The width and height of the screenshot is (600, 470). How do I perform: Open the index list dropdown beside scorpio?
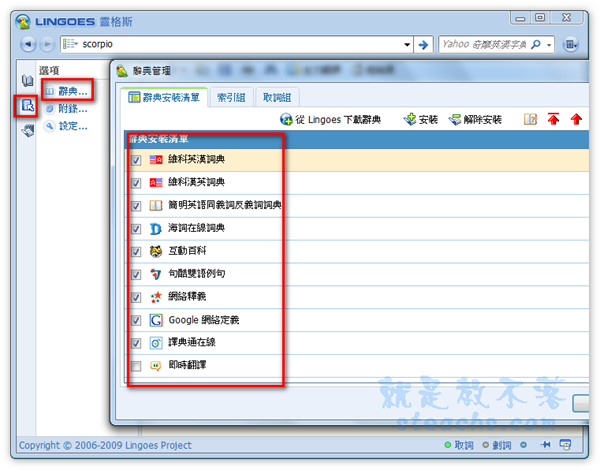pyautogui.click(x=70, y=44)
